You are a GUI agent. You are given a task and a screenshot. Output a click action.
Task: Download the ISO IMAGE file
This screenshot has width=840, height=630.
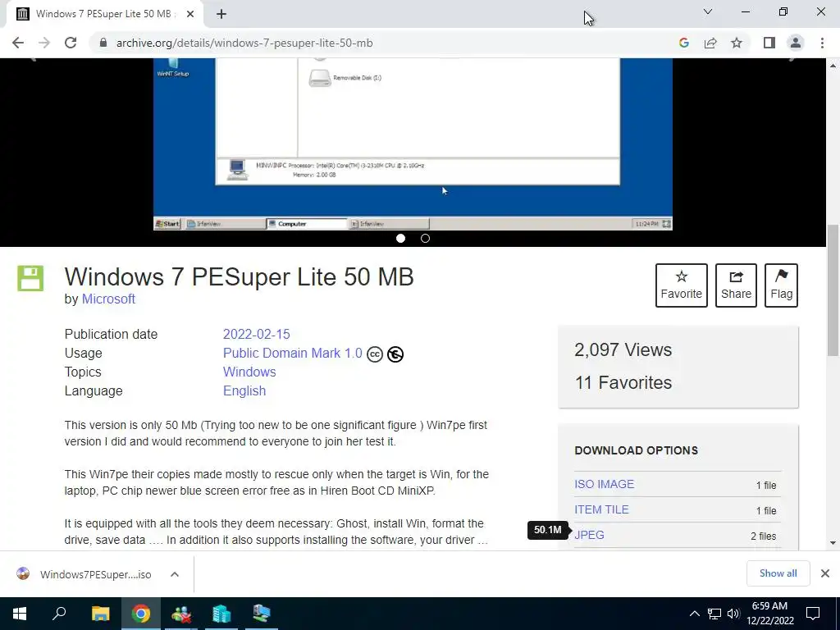604,484
